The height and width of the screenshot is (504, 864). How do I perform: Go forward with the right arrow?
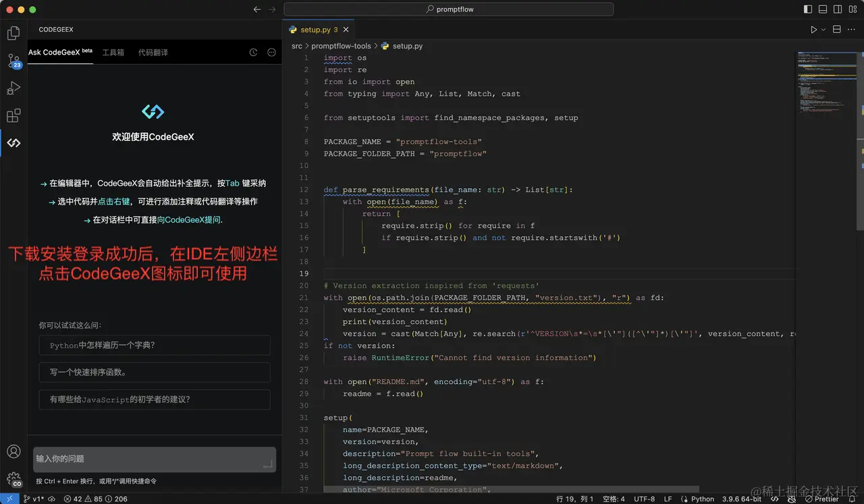point(272,9)
